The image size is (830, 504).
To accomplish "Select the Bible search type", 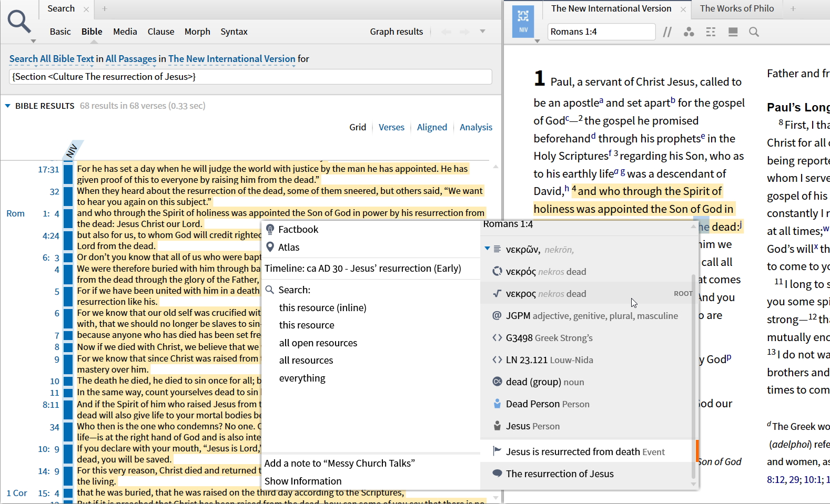I will click(92, 32).
